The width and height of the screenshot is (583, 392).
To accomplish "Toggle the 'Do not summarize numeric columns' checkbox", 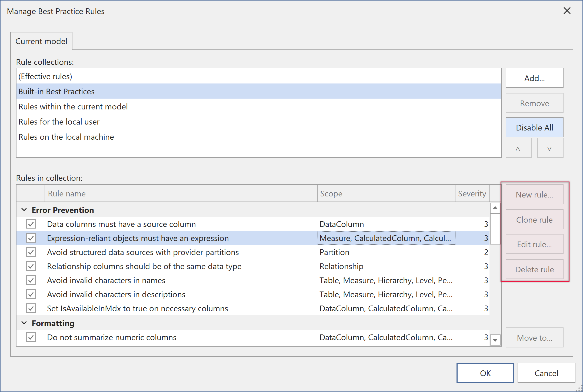I will click(x=31, y=337).
